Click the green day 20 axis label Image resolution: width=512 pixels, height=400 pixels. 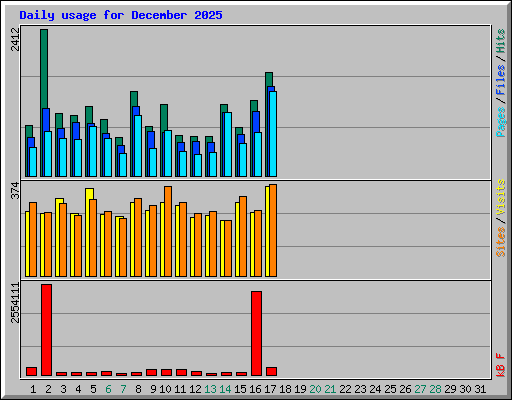point(315,389)
